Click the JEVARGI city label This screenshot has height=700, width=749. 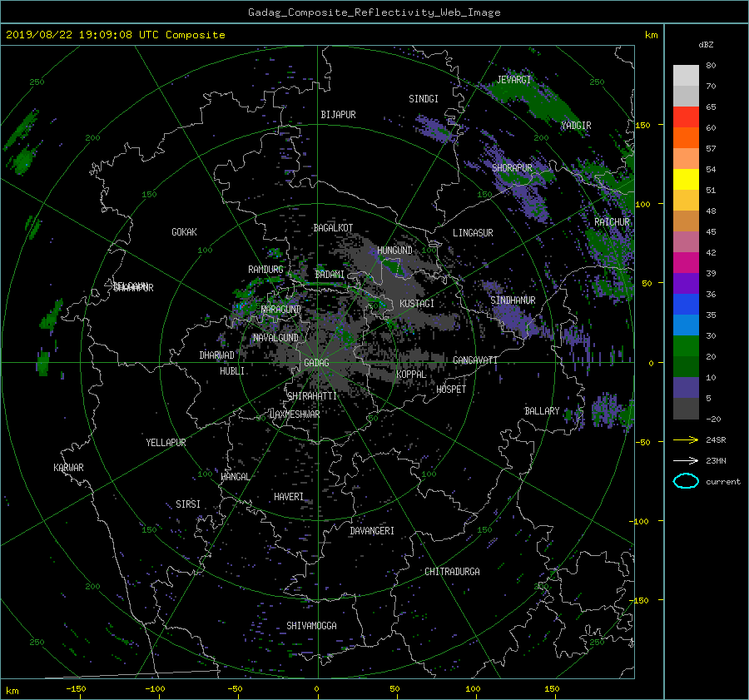pyautogui.click(x=513, y=80)
